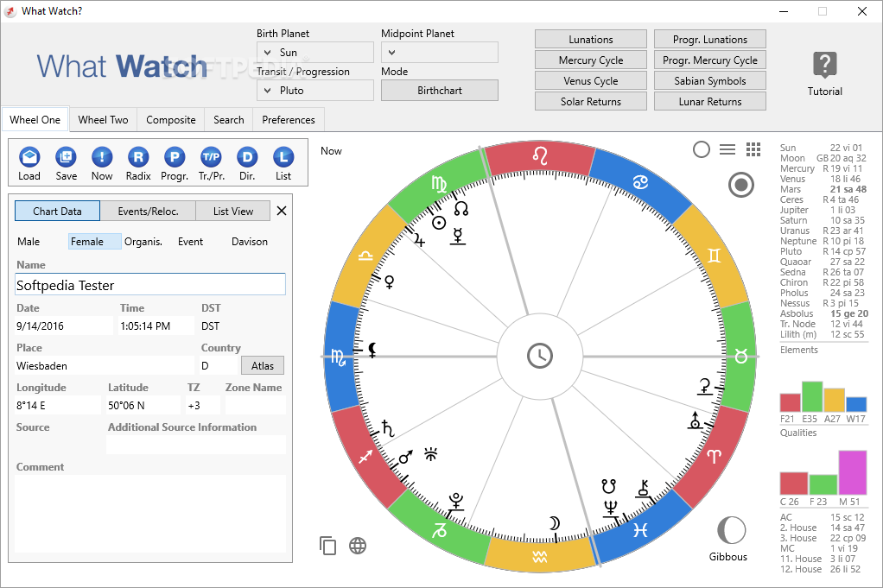The height and width of the screenshot is (588, 883).
Task: Click the Scorpio sign segment on wheel
Action: tap(339, 357)
